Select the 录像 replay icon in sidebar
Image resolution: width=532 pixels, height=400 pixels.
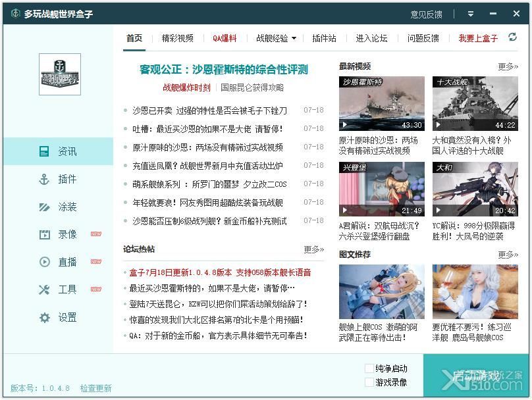pos(45,234)
